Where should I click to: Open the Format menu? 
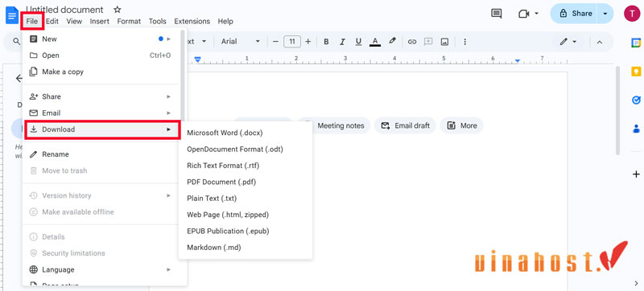coord(129,22)
